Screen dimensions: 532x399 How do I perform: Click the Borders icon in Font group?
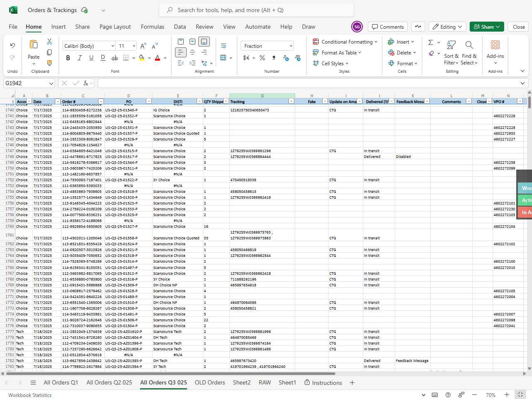126,58
